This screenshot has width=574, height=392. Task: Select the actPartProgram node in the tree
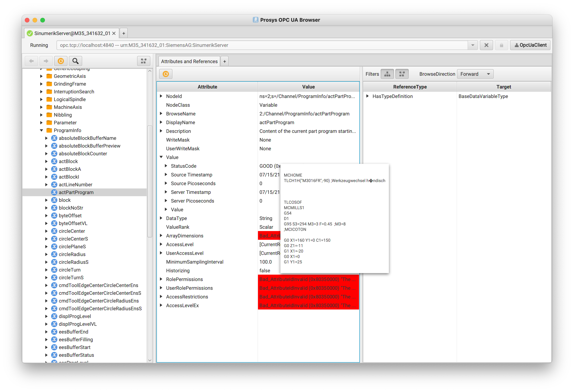[x=76, y=192]
